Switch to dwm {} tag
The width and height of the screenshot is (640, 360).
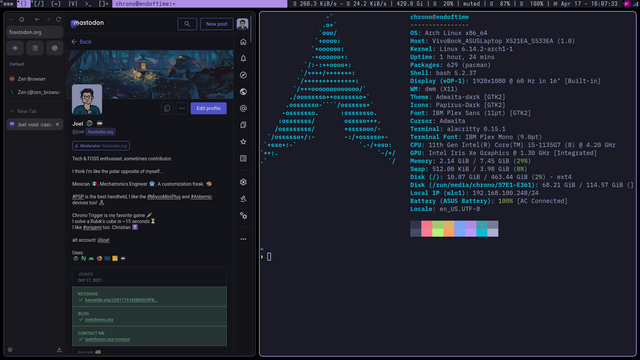(23, 4)
